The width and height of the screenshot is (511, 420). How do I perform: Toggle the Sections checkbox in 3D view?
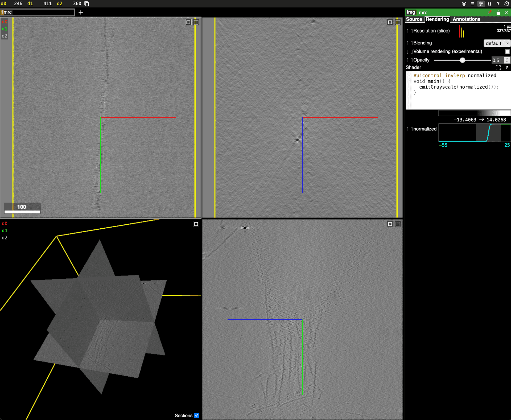click(x=196, y=415)
